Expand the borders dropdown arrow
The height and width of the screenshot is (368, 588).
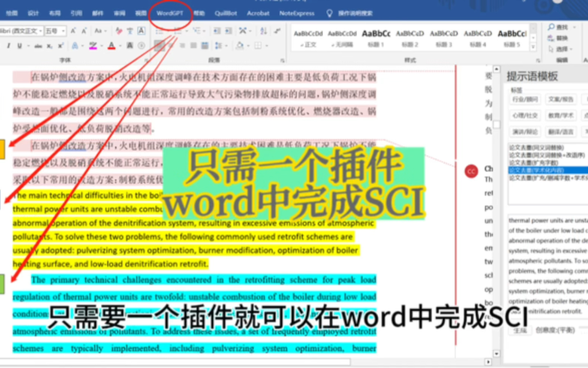click(266, 46)
